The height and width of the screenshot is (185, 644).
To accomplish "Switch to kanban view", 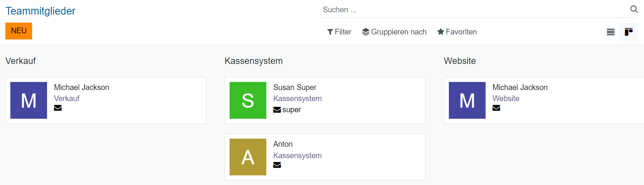I will tap(628, 32).
